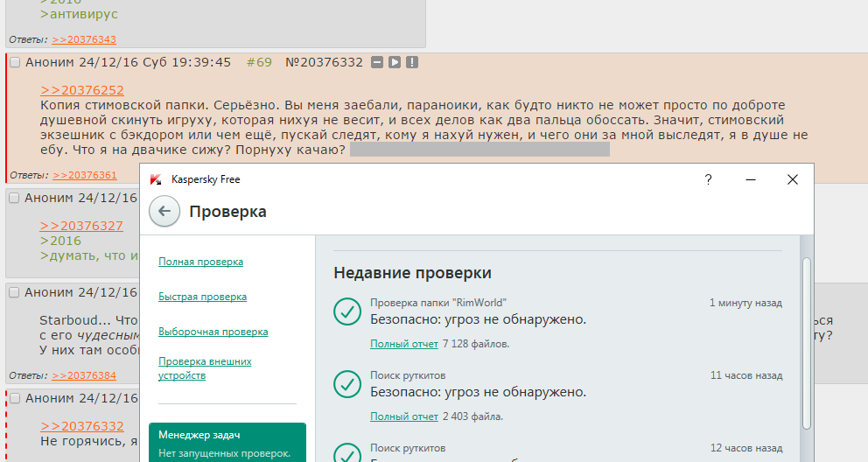This screenshot has width=868, height=462.
Task: Follow reply link >>20376343
Action: coord(84,39)
